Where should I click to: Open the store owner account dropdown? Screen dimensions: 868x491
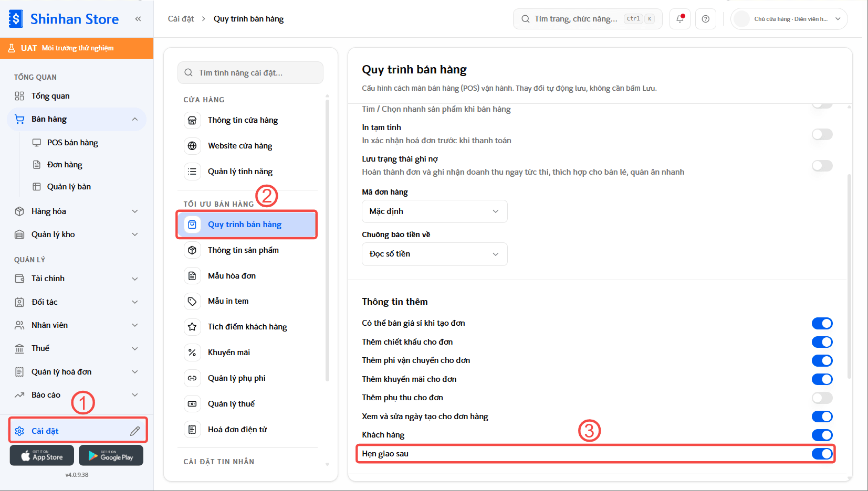point(789,19)
